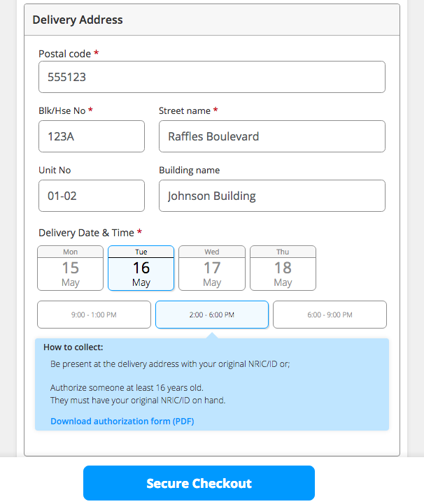The image size is (424, 504).
Task: Select Tue 16 May delivery date
Action: pyautogui.click(x=141, y=268)
